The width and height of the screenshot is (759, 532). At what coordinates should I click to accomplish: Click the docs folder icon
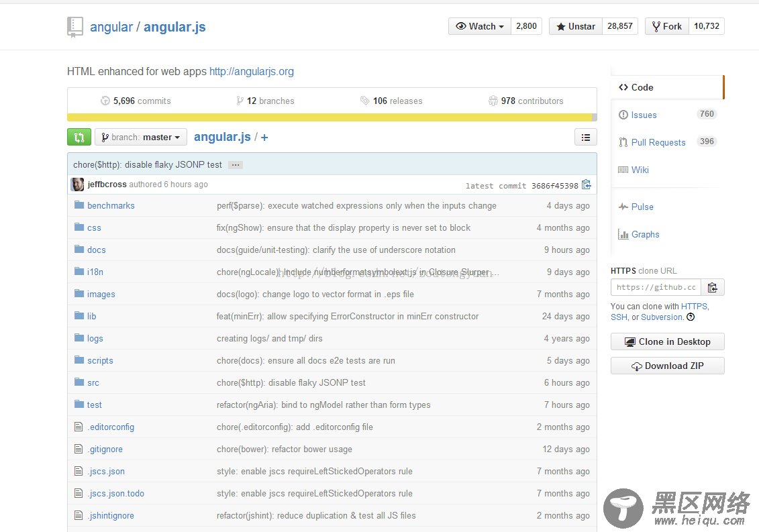pos(79,250)
